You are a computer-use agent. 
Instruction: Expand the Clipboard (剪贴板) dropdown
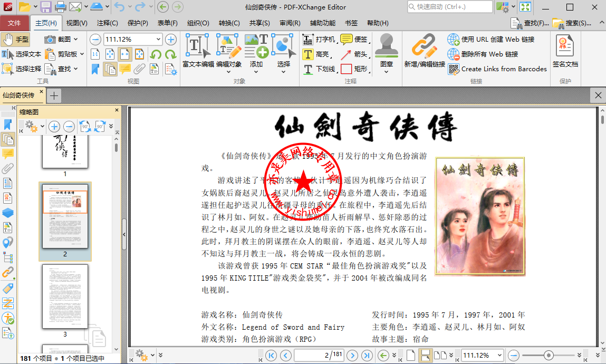[x=82, y=54]
